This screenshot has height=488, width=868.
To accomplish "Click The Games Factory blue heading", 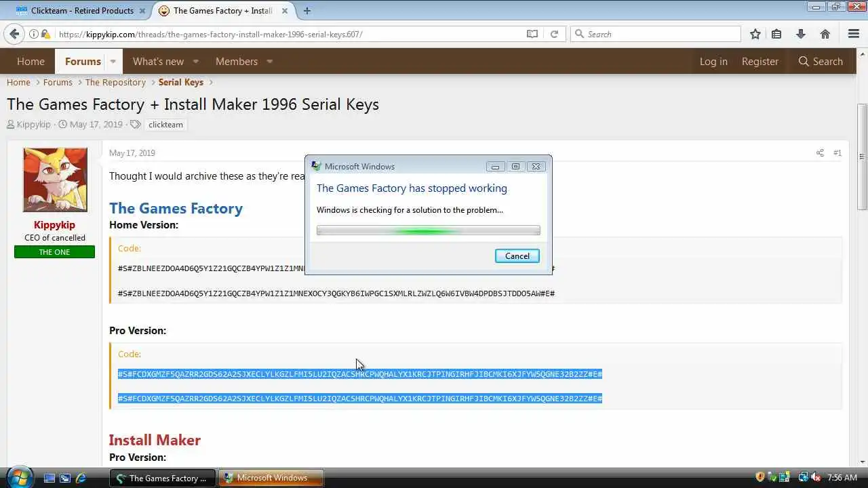I will tap(176, 208).
